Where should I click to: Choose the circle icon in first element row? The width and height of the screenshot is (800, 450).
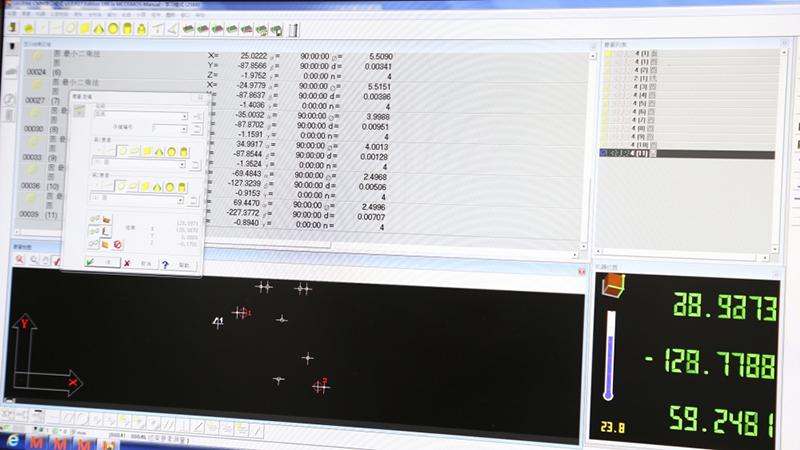click(x=122, y=150)
